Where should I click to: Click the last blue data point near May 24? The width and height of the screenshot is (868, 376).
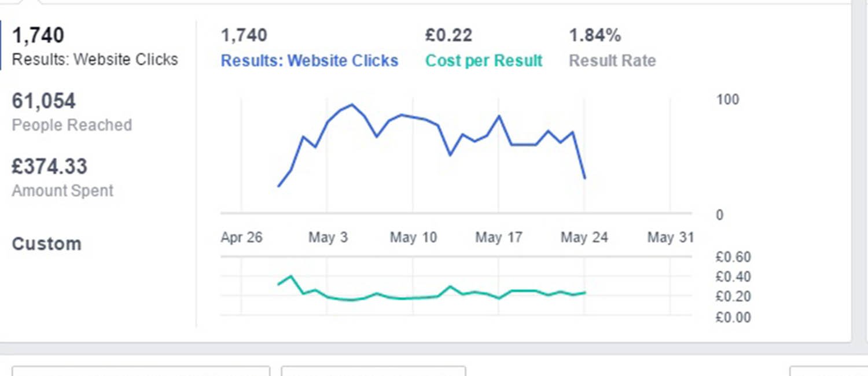coord(585,178)
